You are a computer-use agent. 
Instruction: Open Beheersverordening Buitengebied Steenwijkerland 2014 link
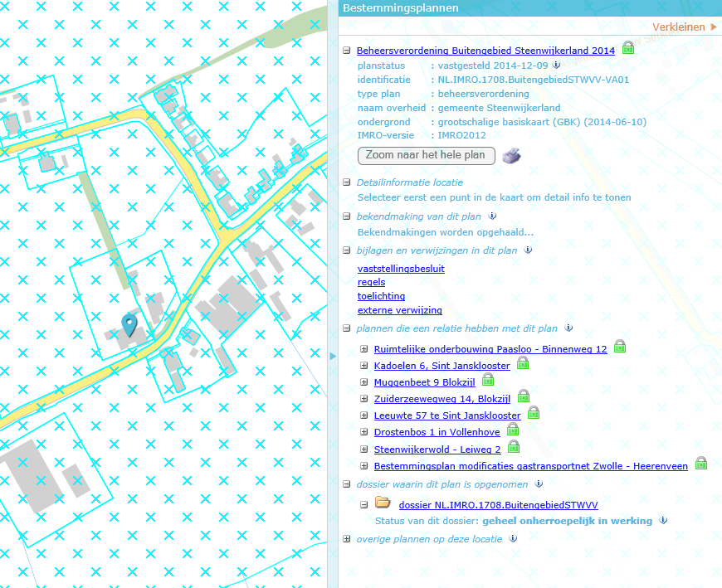pos(485,51)
